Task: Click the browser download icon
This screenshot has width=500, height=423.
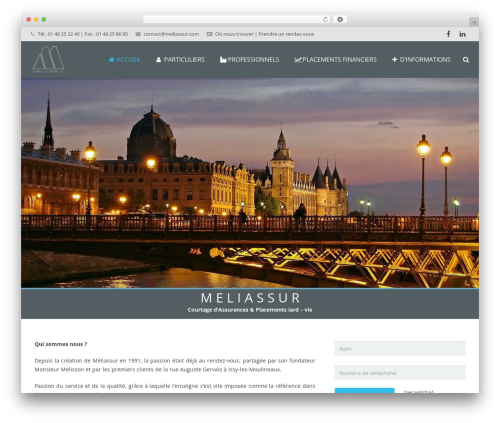Action: click(x=340, y=20)
